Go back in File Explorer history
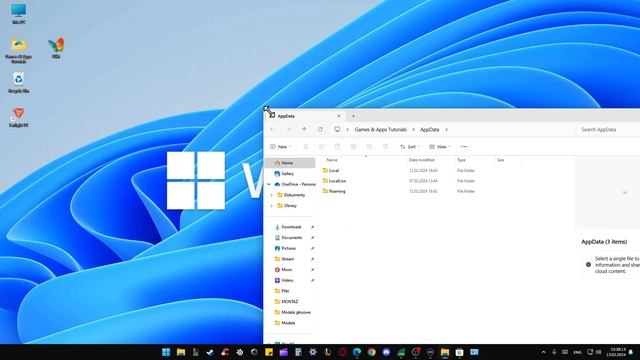This screenshot has width=640, height=360. [272, 129]
